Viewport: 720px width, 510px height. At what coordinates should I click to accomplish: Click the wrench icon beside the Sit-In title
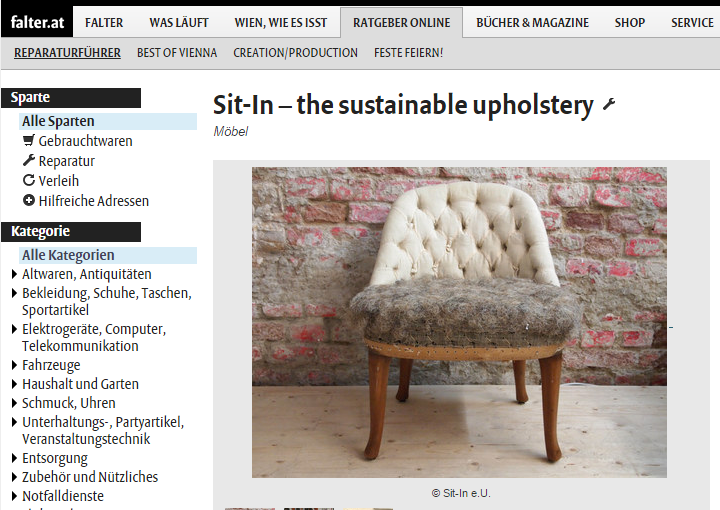point(609,105)
